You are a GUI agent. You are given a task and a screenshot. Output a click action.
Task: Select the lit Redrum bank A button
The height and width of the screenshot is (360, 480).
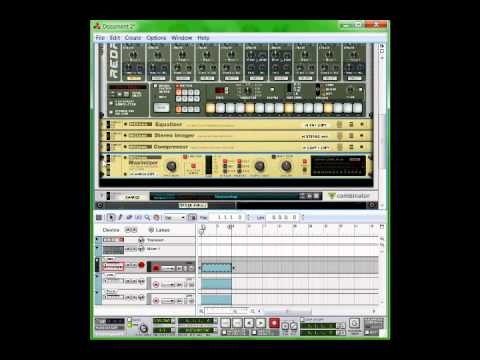click(x=179, y=109)
